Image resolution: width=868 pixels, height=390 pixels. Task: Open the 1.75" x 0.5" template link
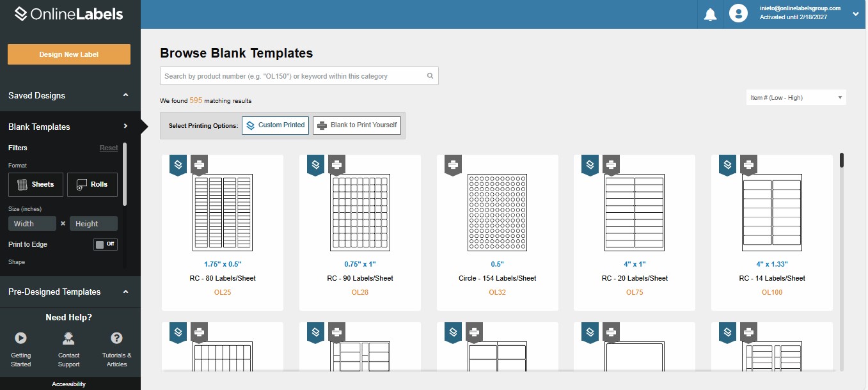point(223,264)
